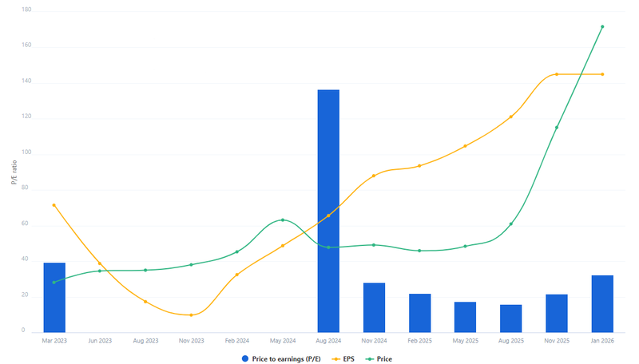
Task: Select the Nov 2024 blue bar
Action: pyautogui.click(x=374, y=307)
